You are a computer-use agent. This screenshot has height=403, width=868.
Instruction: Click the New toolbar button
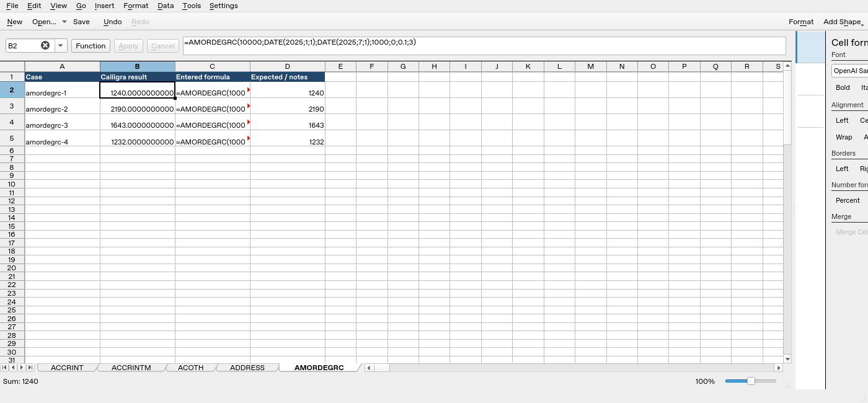[15, 22]
